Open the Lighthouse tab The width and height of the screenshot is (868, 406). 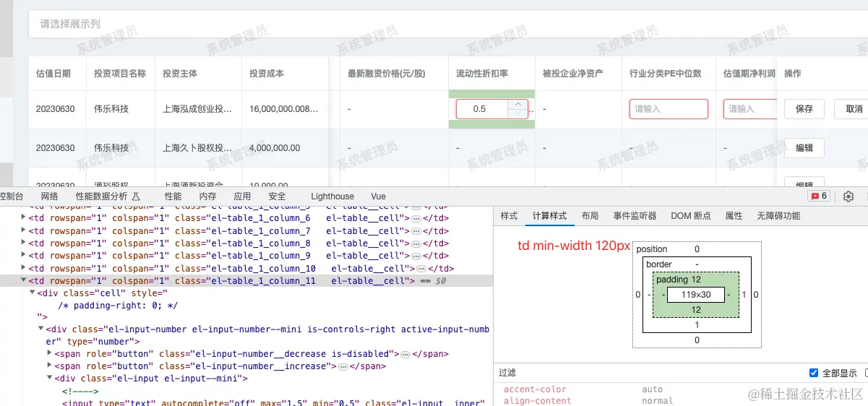coord(332,196)
